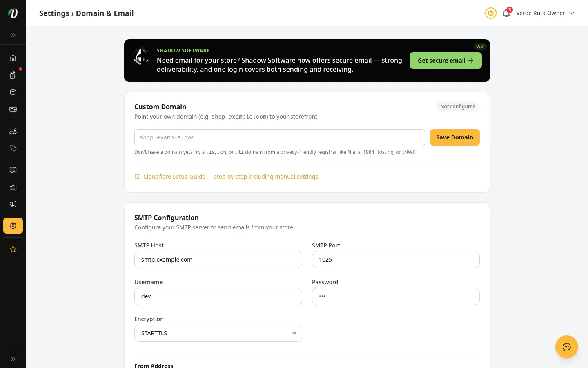Open the marketing megaphone icon
This screenshot has height=368, width=588.
[x=13, y=204]
